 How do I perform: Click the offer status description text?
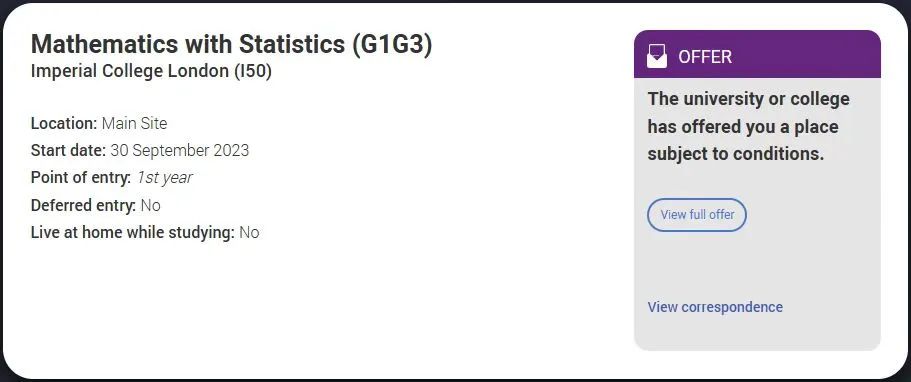coord(749,126)
